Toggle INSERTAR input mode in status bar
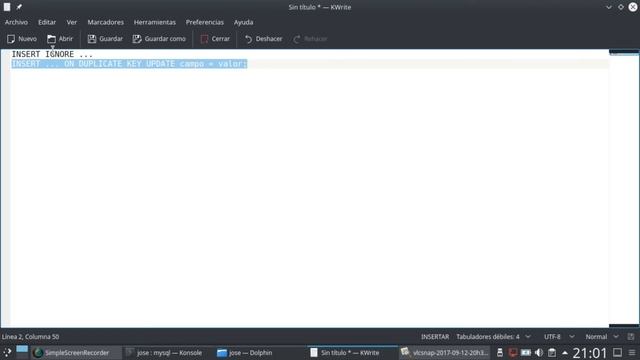640x360 pixels. click(435, 337)
